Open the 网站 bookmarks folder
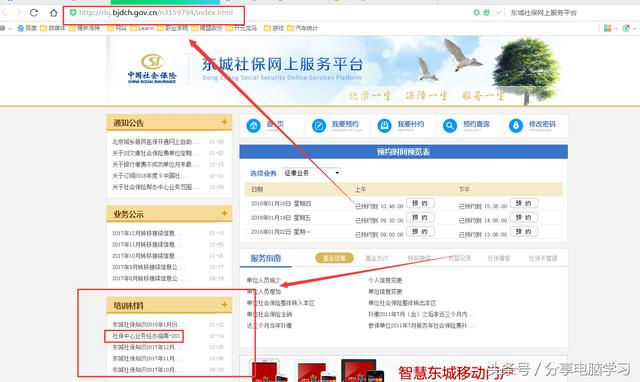640x382 pixels. coord(117,28)
